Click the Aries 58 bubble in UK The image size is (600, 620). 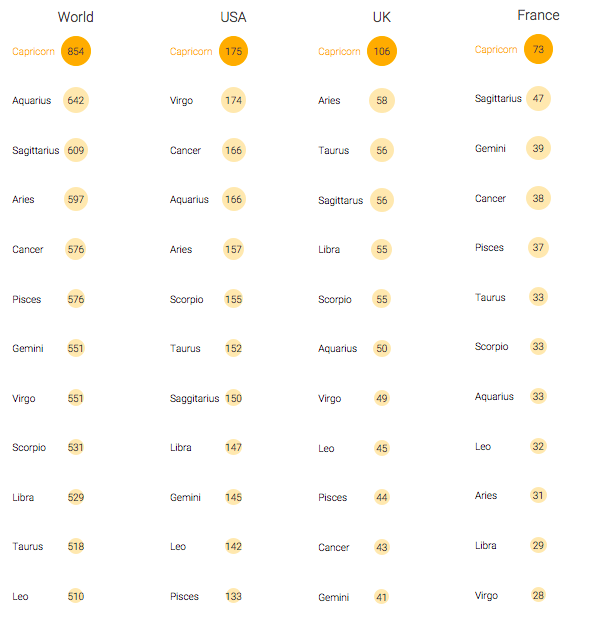pos(381,100)
